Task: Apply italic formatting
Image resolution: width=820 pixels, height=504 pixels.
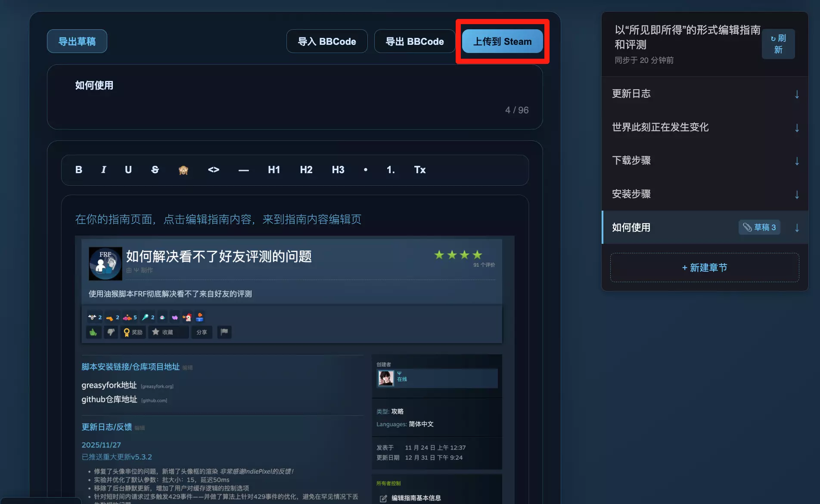Action: pos(103,170)
